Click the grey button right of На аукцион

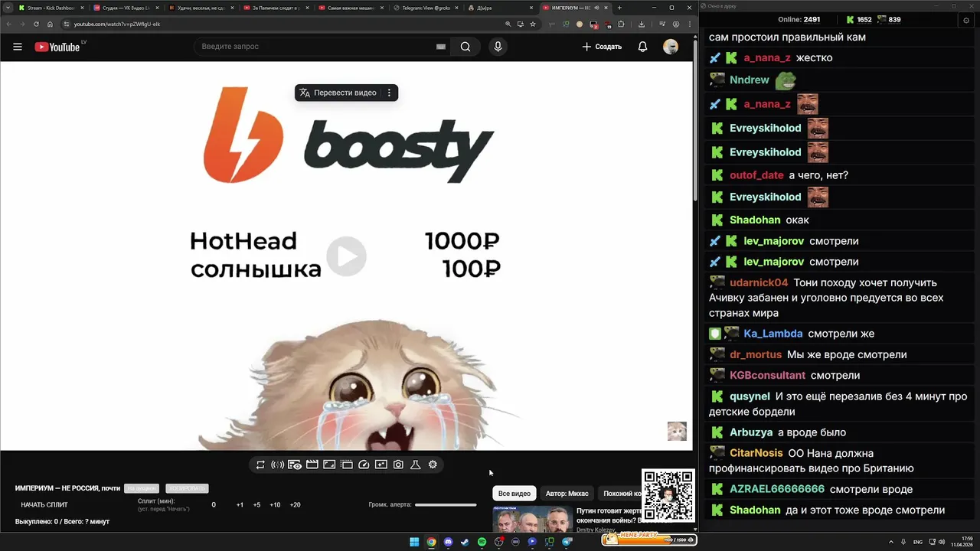pos(187,488)
